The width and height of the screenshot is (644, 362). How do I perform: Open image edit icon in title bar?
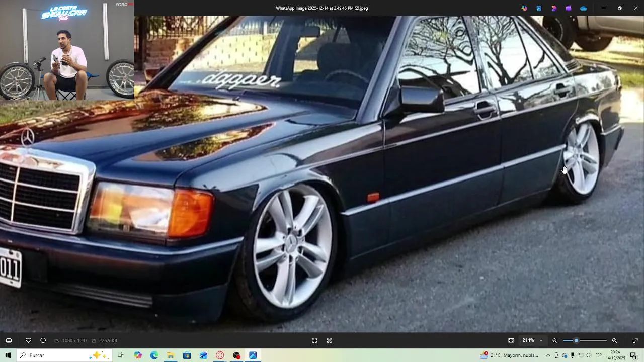(x=539, y=8)
